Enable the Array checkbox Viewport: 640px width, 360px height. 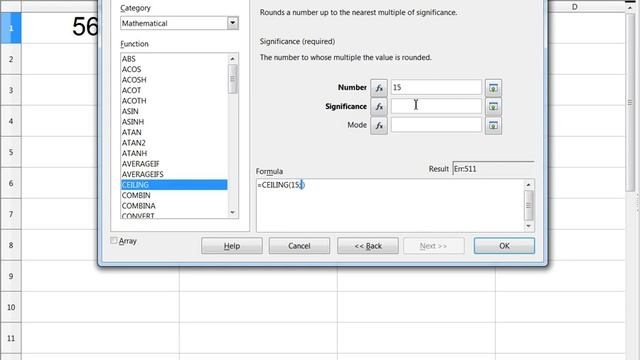pos(114,240)
